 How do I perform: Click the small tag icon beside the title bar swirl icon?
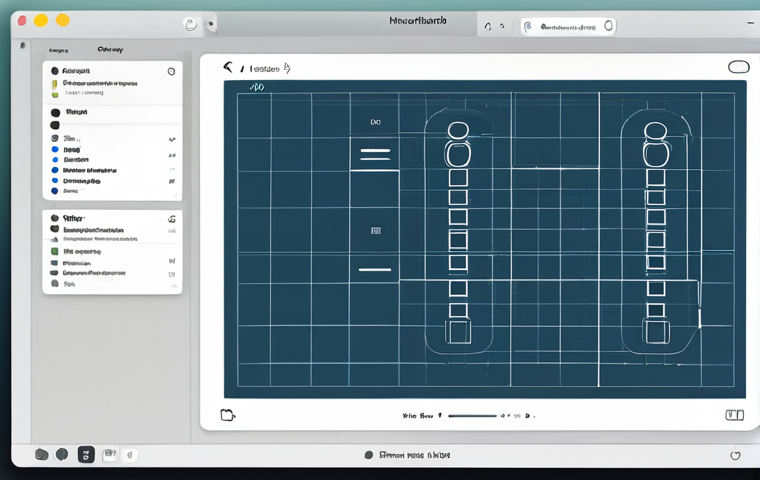211,24
